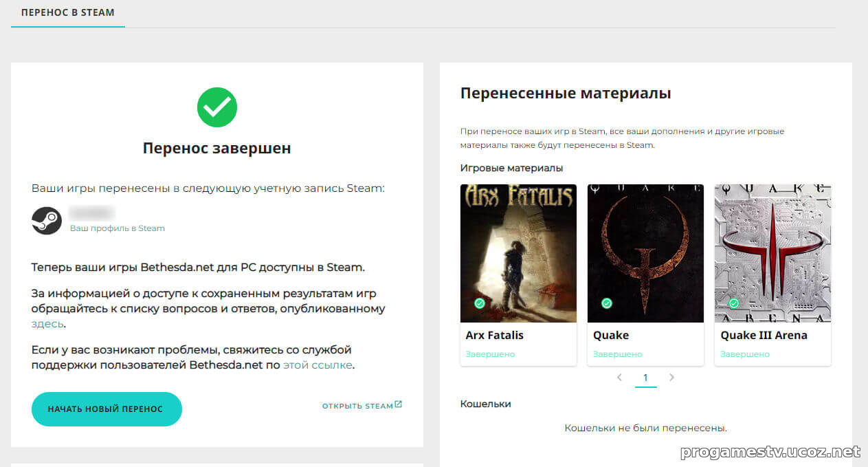Viewport: 868px width, 467px height.
Task: Go to the next page of game materials
Action: pyautogui.click(x=671, y=378)
